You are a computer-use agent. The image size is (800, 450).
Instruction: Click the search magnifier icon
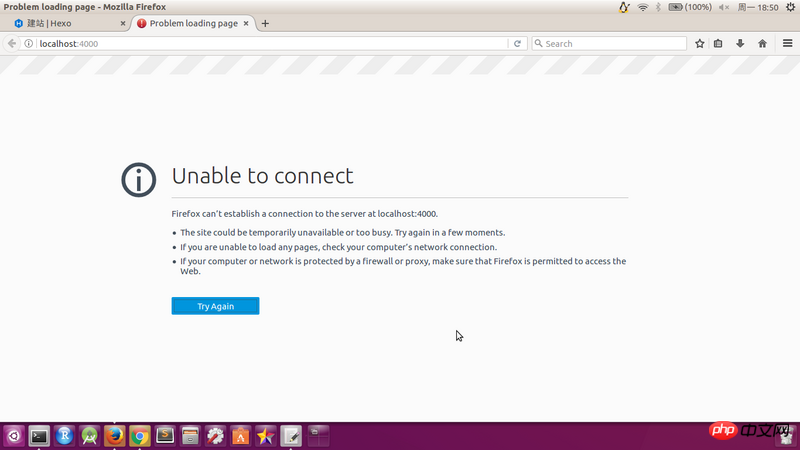coord(538,43)
